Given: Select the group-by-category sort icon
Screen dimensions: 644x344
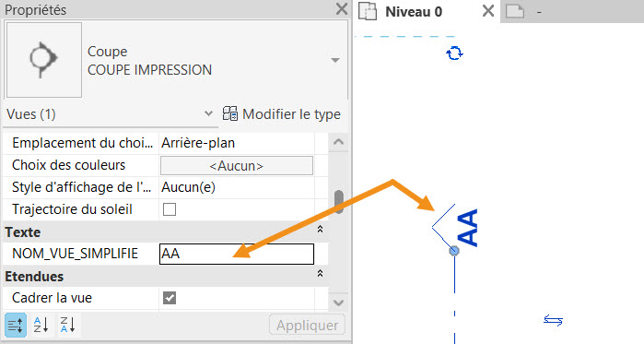Looking at the screenshot, I should pos(16,326).
